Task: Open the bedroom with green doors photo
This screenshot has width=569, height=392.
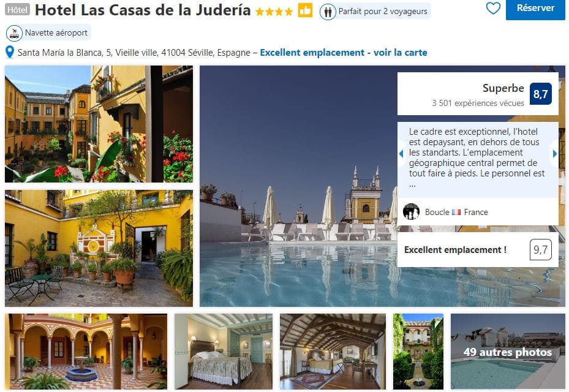Action: click(223, 352)
